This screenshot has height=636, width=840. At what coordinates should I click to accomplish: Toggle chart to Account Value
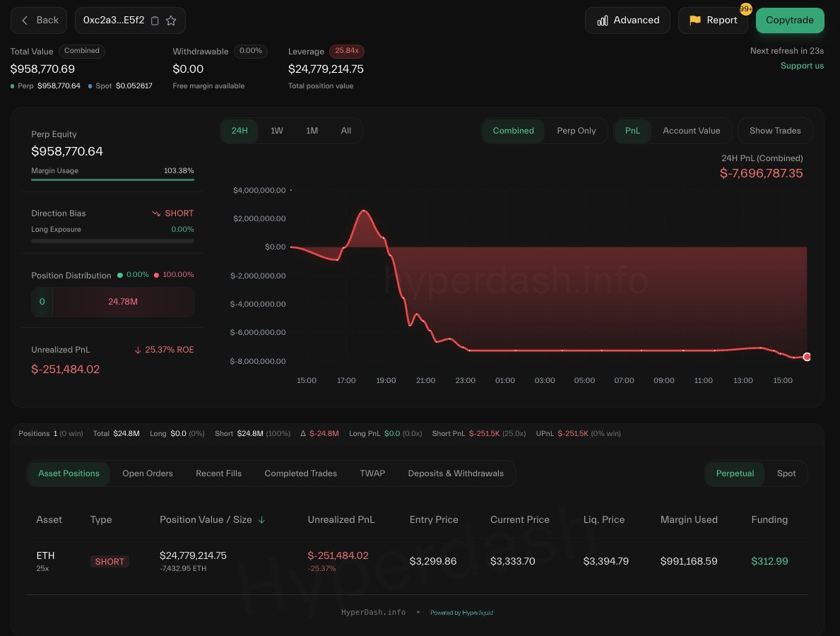(691, 131)
